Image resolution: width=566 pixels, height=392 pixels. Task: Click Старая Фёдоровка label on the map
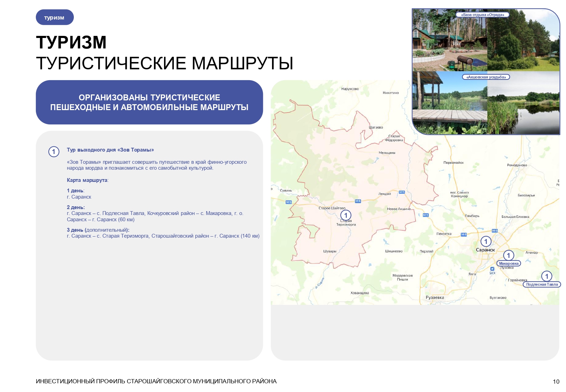[394, 138]
